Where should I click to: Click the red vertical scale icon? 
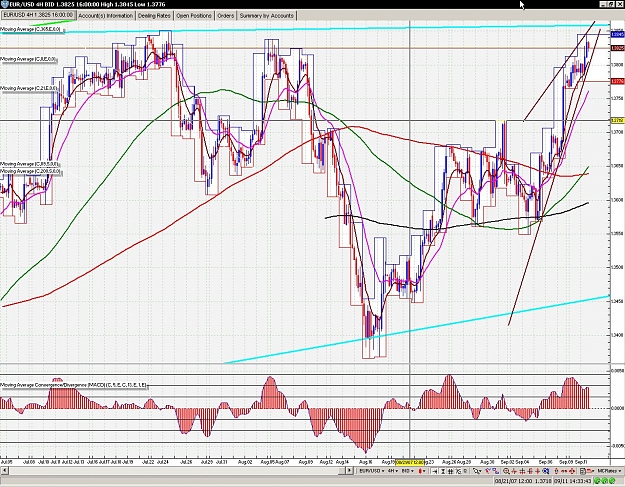pyautogui.click(x=556, y=471)
